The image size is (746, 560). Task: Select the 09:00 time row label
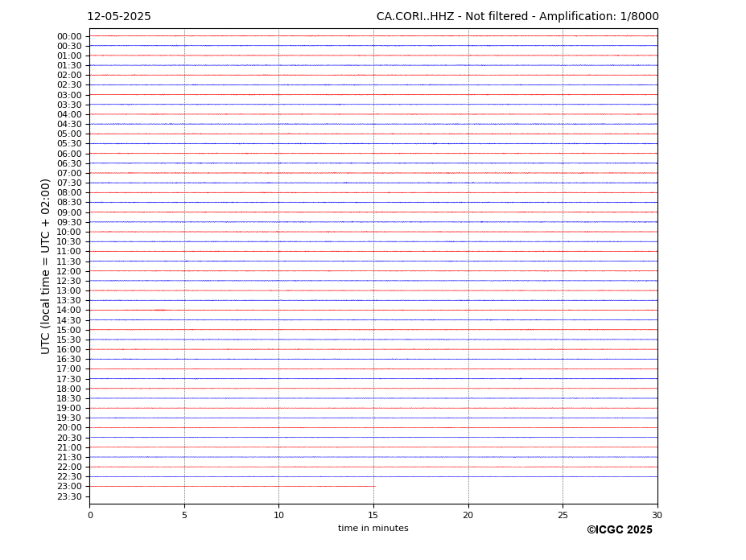69,212
